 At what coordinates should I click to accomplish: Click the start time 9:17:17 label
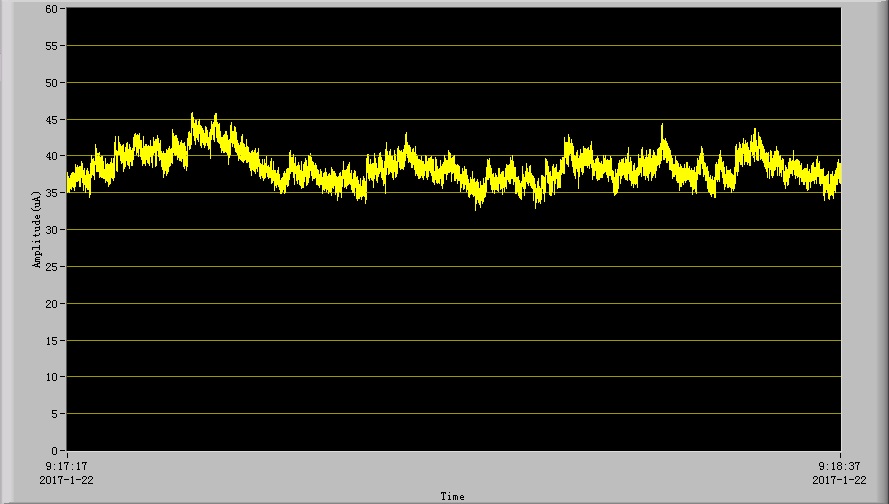tap(66, 466)
